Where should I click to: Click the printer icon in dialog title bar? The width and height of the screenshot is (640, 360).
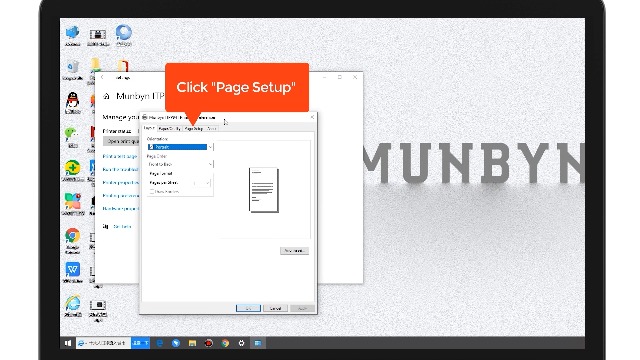click(144, 117)
